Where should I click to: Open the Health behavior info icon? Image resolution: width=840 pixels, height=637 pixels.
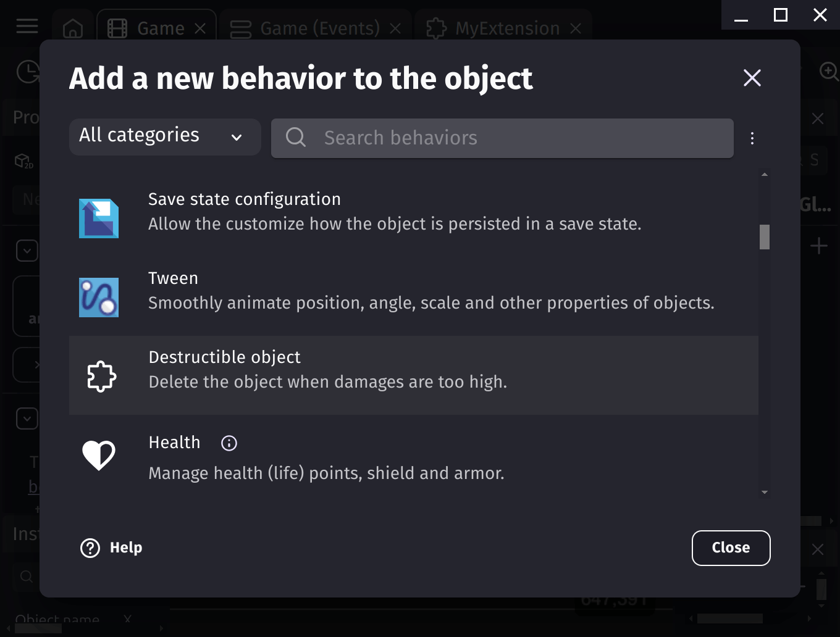[229, 443]
